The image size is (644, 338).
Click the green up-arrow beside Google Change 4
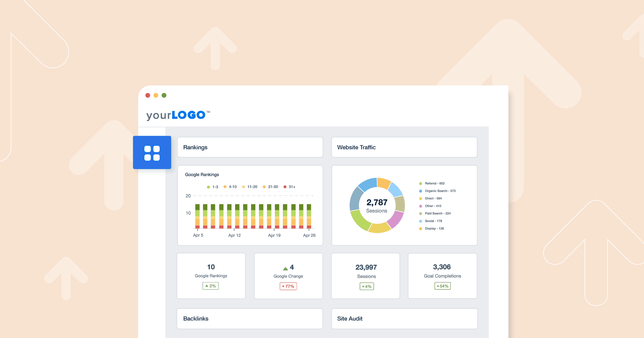(x=285, y=268)
